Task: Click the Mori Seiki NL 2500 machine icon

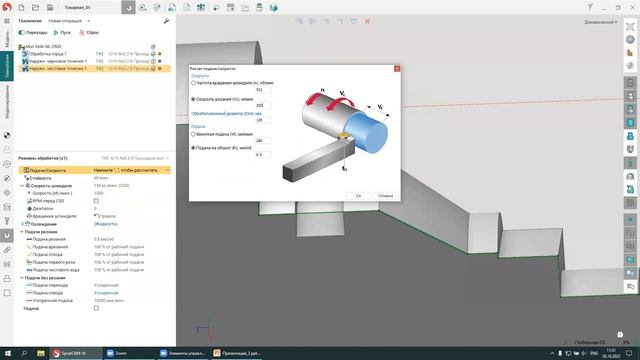Action: [x=22, y=47]
